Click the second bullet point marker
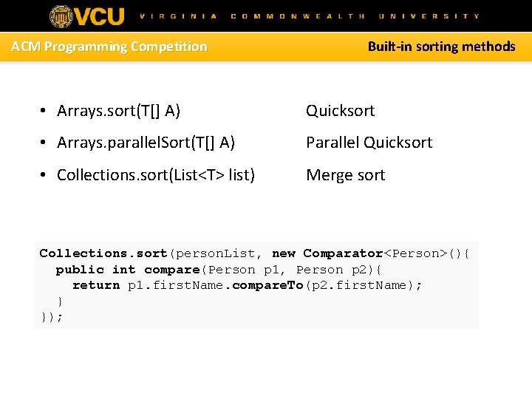 coord(43,143)
